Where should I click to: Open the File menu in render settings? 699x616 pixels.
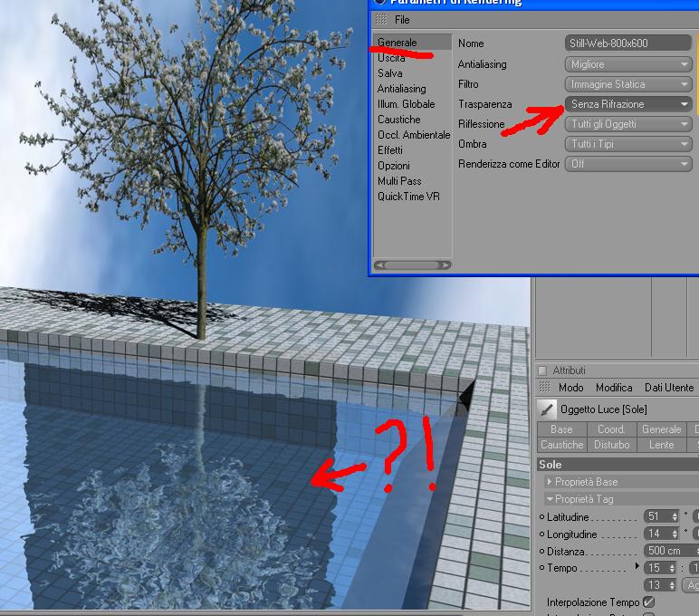(x=402, y=20)
